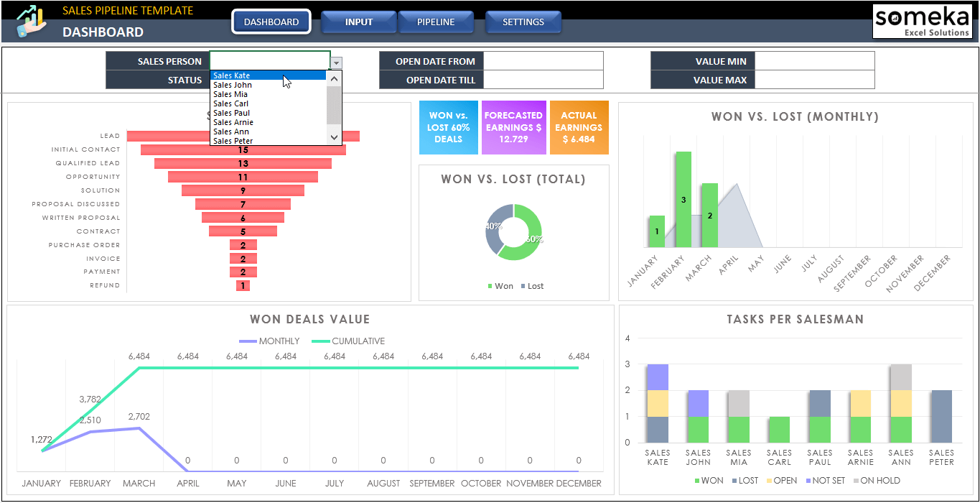Click the scroll-down arrow in the dropdown list
The image size is (980, 503).
click(x=334, y=136)
